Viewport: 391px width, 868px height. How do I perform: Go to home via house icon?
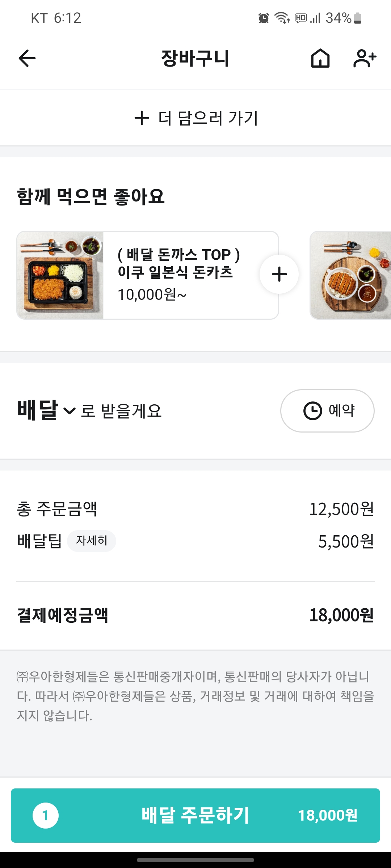[320, 58]
